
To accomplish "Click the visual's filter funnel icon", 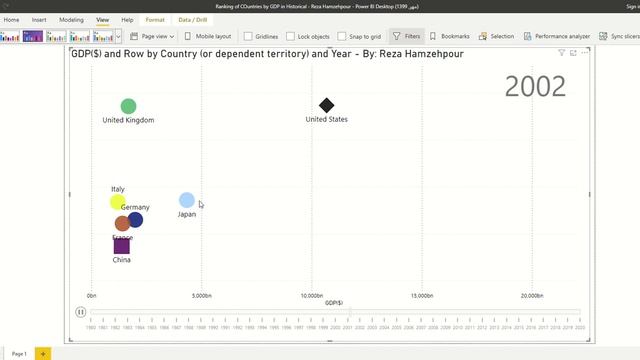I will (x=562, y=53).
